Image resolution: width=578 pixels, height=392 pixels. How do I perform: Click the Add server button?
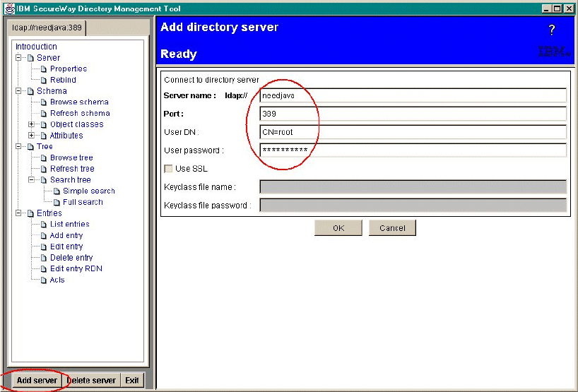37,380
